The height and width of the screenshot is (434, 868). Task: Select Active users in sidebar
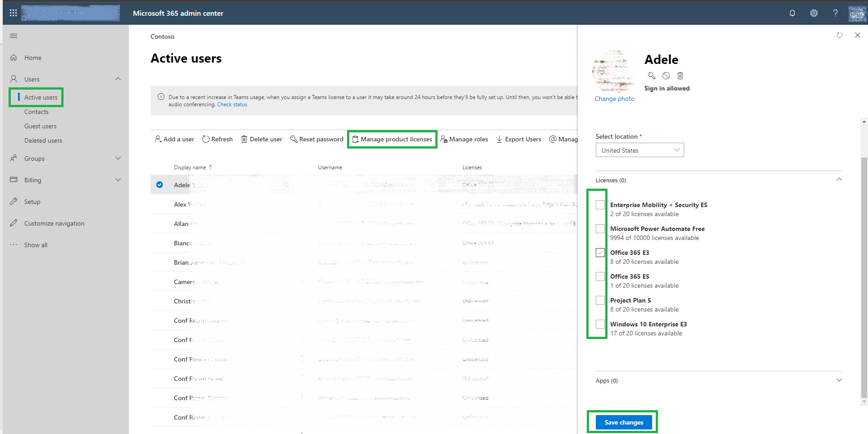[x=41, y=97]
